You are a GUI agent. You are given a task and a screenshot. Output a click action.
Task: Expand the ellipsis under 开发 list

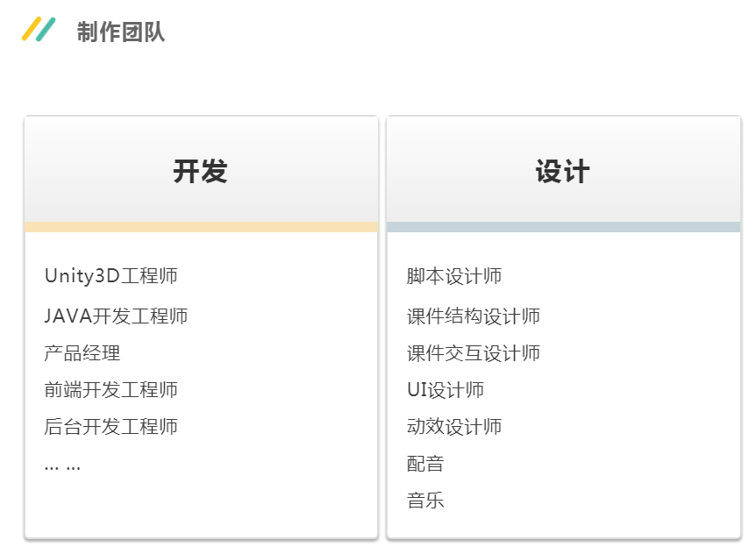(62, 465)
